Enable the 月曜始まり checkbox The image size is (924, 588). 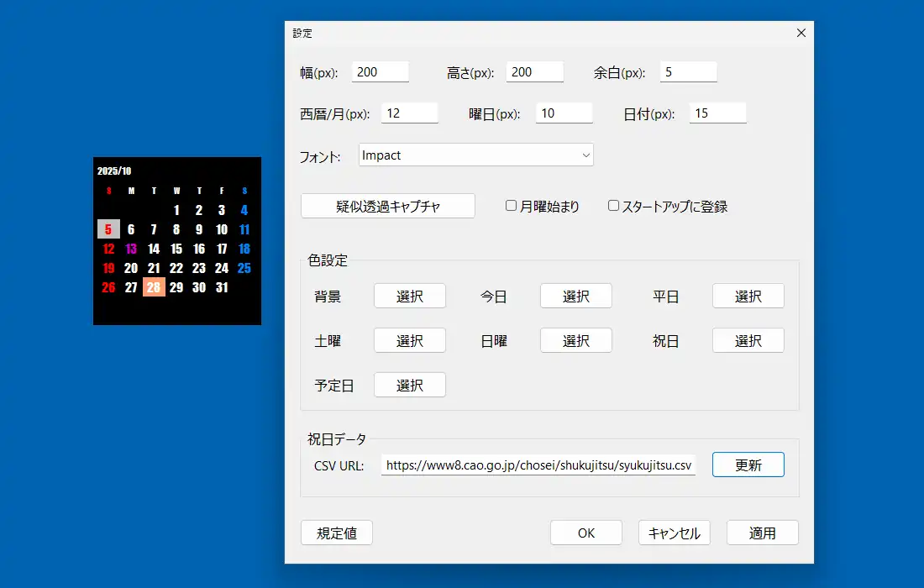point(511,206)
